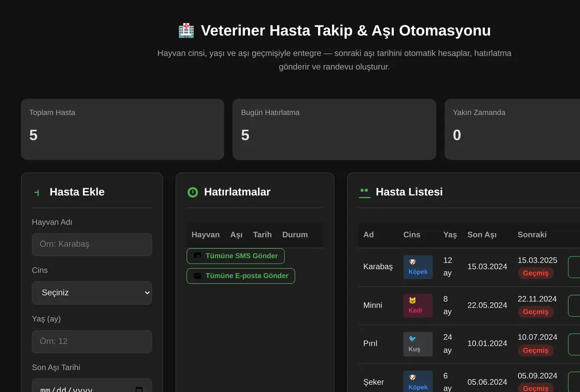Screen dimensions: 580x392
Task: Click the Cins column header in Hasta Listesi
Action: click(x=412, y=235)
